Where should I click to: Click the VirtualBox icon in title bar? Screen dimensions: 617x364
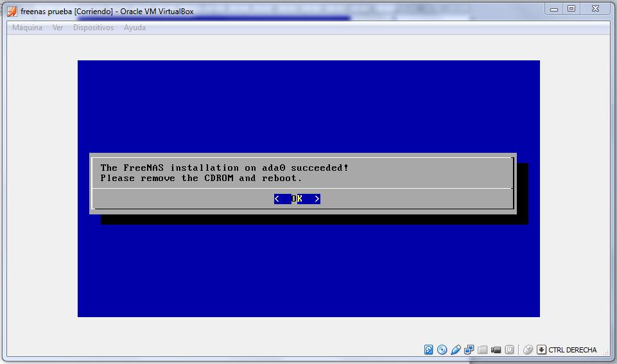pyautogui.click(x=12, y=11)
